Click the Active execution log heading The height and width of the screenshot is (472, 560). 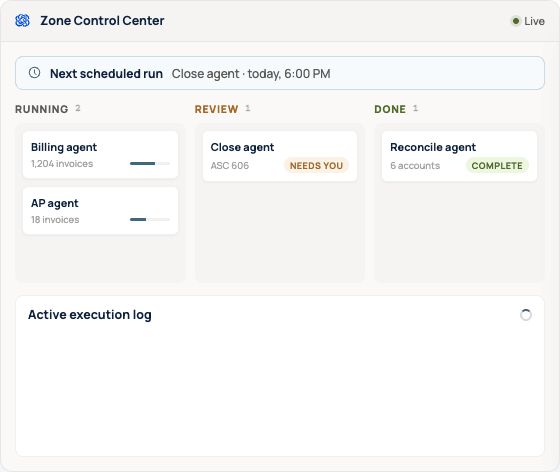pos(90,315)
